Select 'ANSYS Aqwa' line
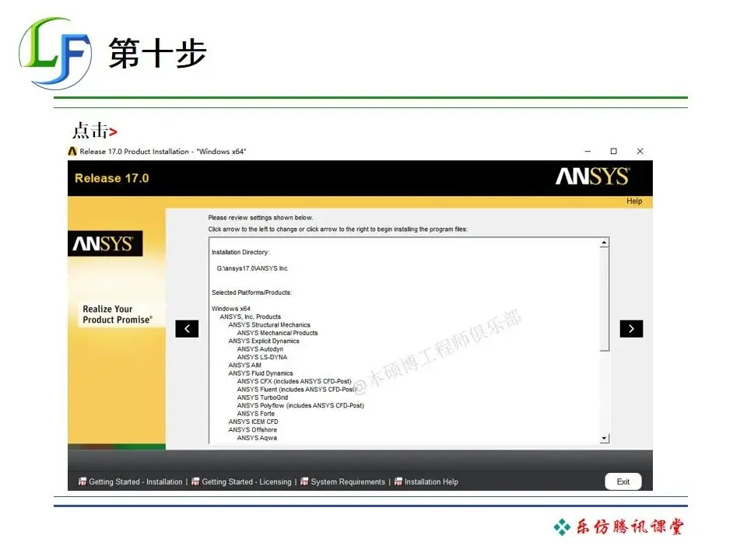Image resolution: width=747 pixels, height=560 pixels. pos(257,438)
